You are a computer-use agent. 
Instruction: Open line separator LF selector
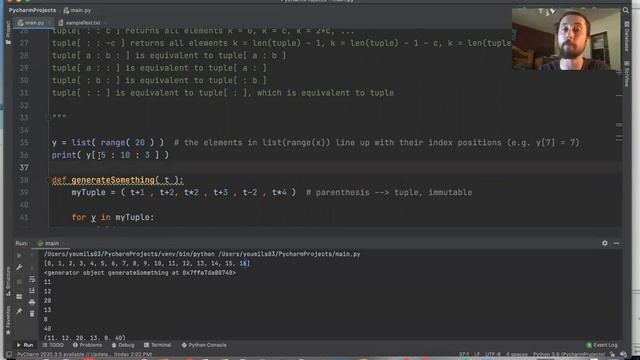click(x=476, y=354)
